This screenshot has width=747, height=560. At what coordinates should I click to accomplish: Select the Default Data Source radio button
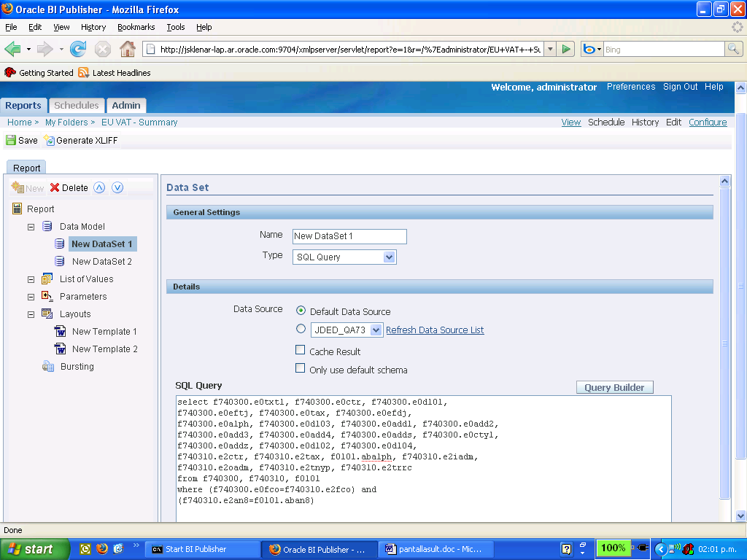[x=301, y=311]
